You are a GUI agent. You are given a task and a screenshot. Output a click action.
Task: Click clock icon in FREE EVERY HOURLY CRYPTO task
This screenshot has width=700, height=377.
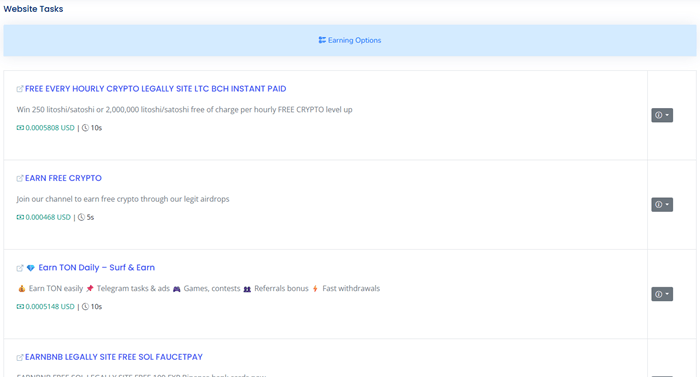click(x=85, y=128)
